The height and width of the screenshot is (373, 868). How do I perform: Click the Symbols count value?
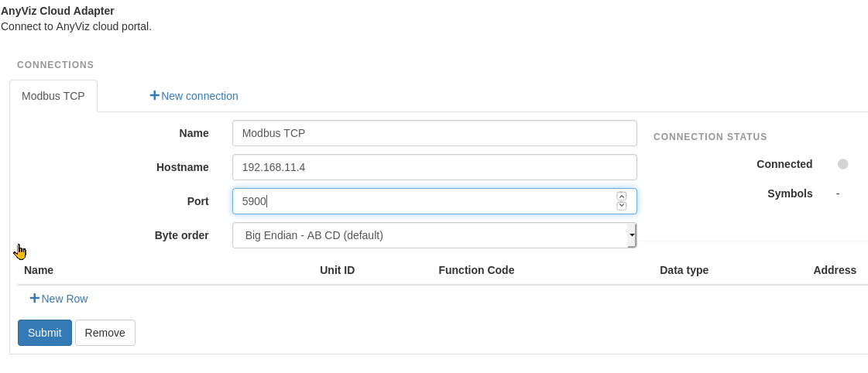click(x=838, y=193)
